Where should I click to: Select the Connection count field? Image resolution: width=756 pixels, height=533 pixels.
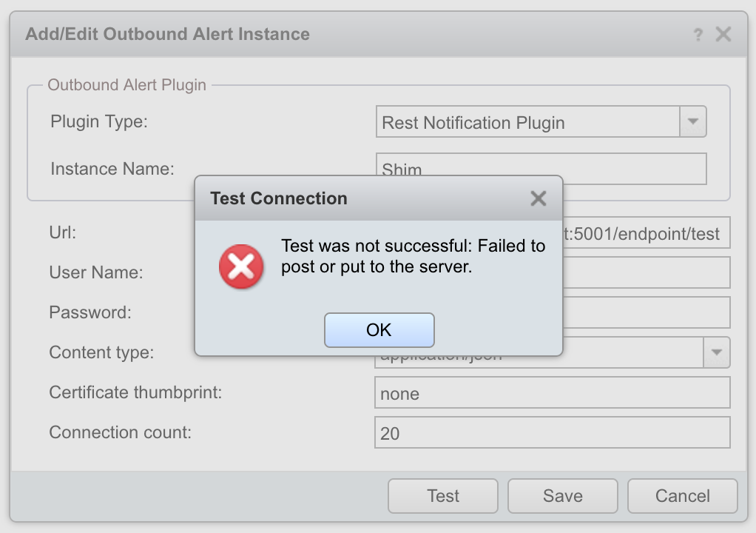[552, 433]
